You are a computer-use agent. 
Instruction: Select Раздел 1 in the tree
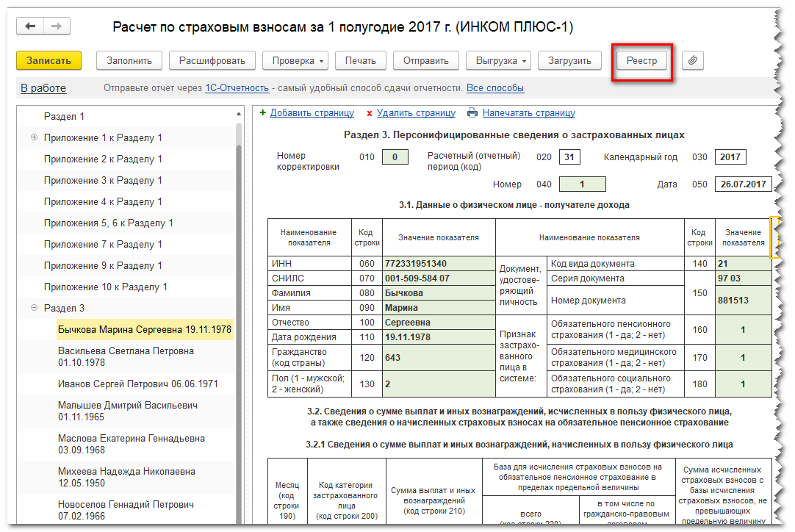coord(64,116)
